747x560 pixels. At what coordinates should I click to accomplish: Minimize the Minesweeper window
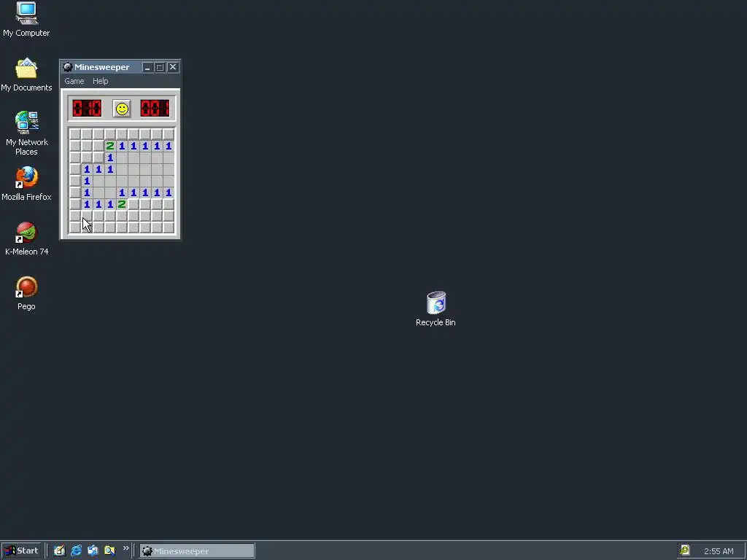click(x=147, y=67)
